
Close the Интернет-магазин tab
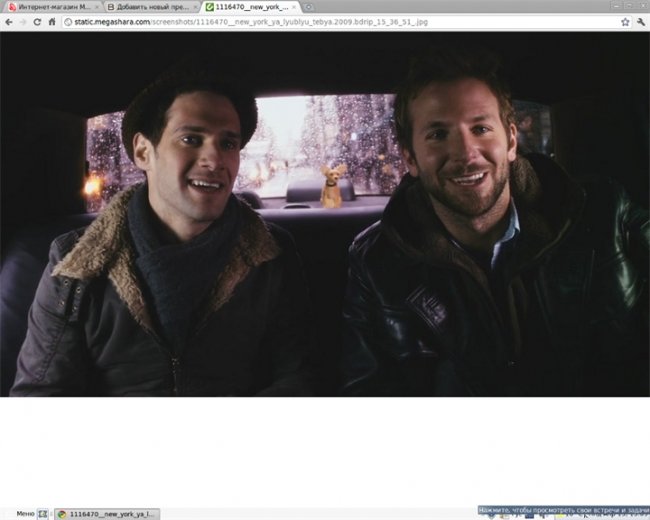tap(97, 7)
